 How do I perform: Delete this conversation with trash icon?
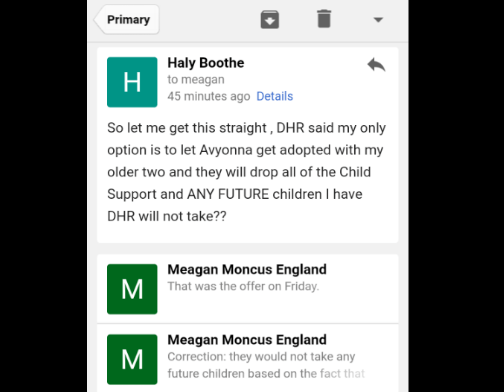tap(324, 19)
